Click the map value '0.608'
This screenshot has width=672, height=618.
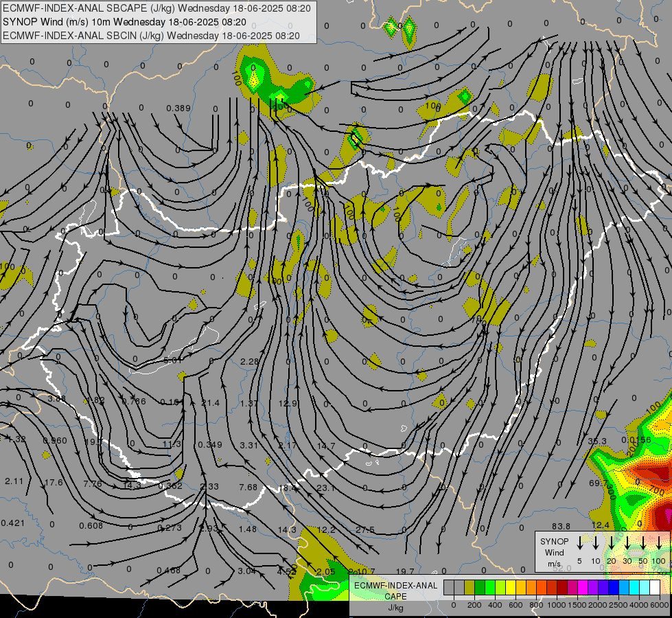tap(91, 525)
